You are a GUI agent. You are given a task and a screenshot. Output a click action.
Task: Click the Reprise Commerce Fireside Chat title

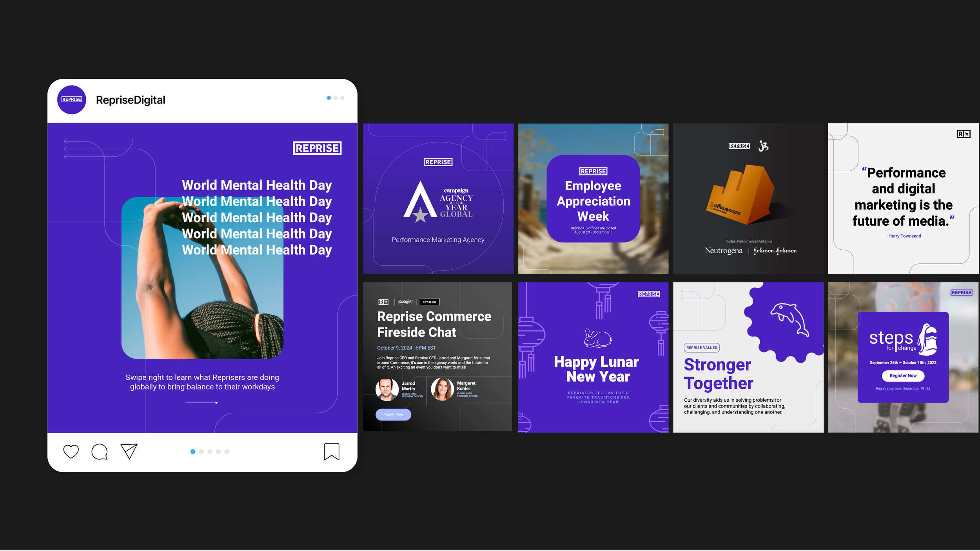434,324
